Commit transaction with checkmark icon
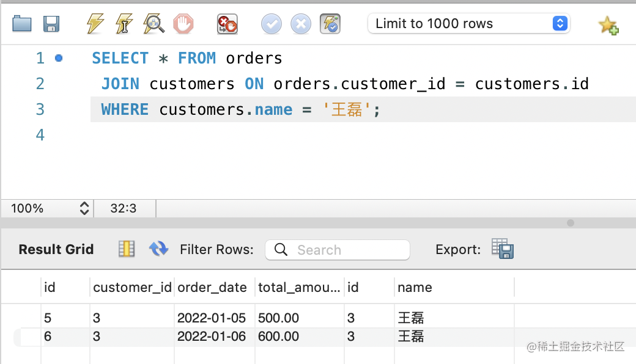636x364 pixels. (x=271, y=24)
